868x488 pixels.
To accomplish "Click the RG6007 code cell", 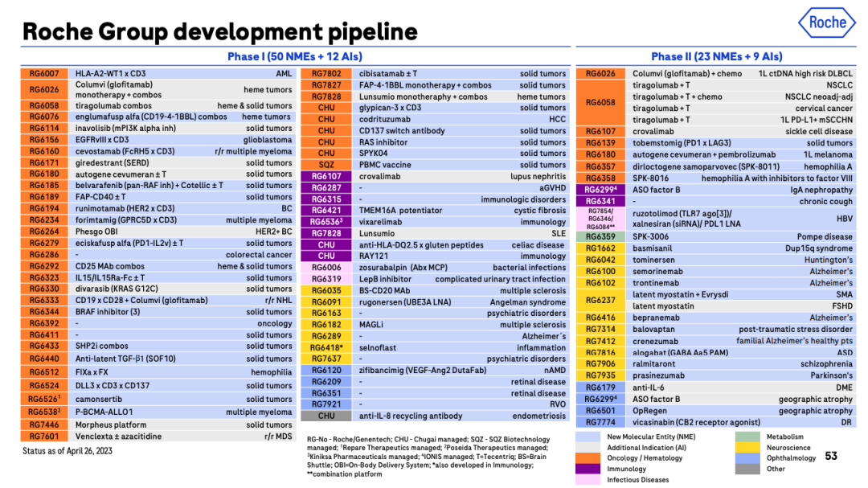I will click(44, 73).
